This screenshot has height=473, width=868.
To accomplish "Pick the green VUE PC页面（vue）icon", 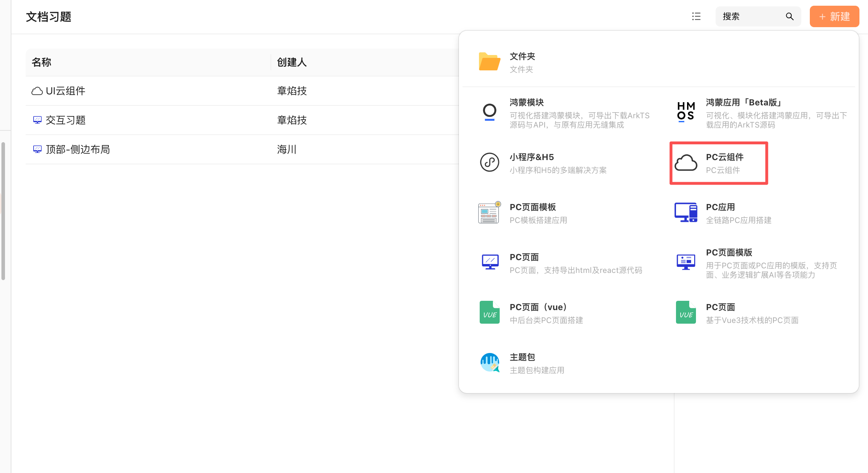I will (489, 312).
